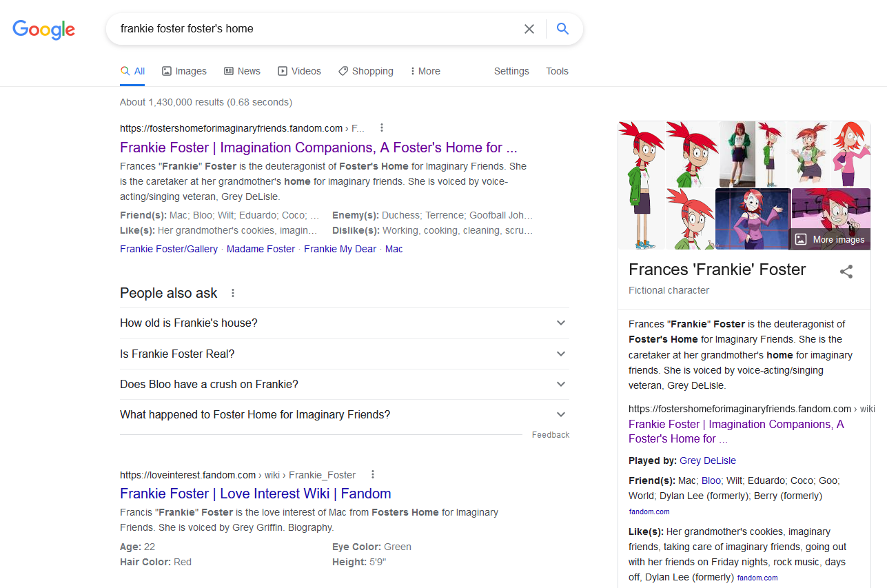
Task: Open search Tools
Action: (557, 71)
